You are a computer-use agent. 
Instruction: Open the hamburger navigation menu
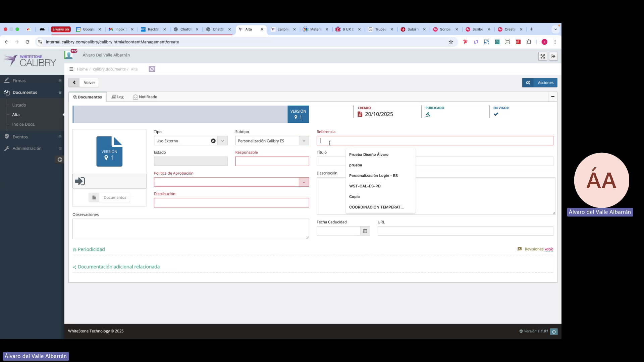pos(71,69)
